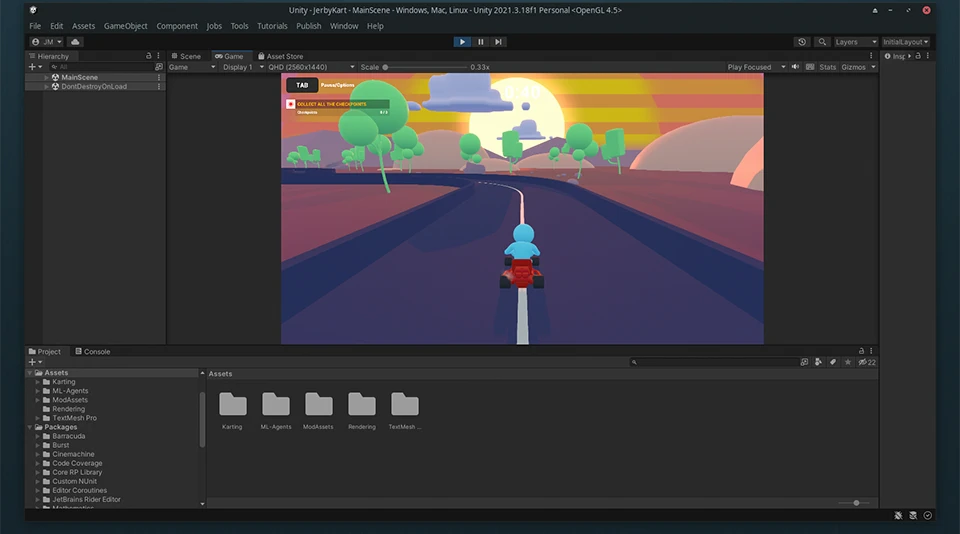Image resolution: width=960 pixels, height=534 pixels.
Task: Select the ML-Agents folder in project tree
Action: [70, 391]
